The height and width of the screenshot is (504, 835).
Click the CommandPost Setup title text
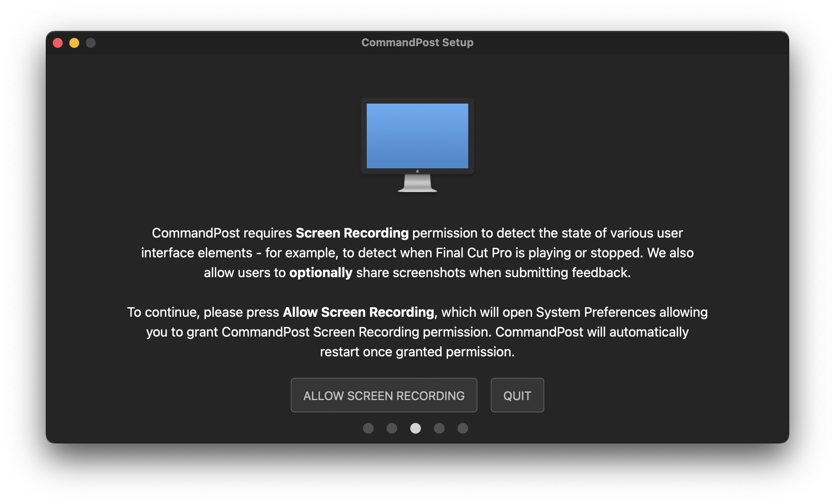point(417,42)
